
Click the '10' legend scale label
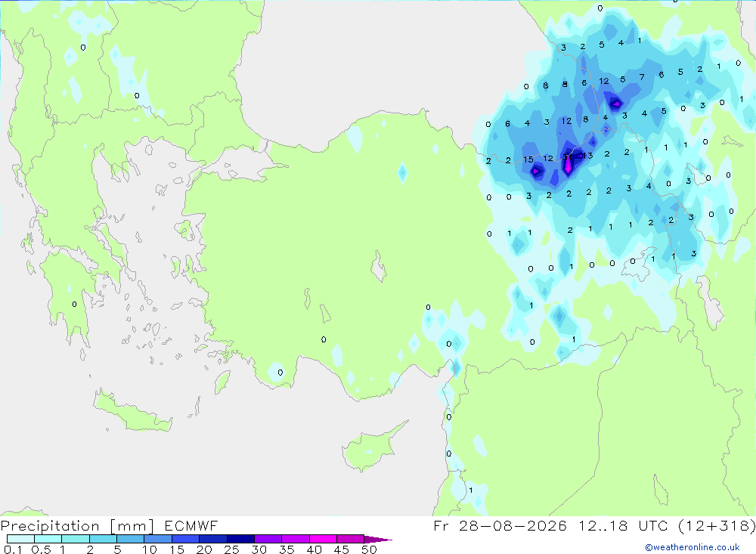pos(150,549)
